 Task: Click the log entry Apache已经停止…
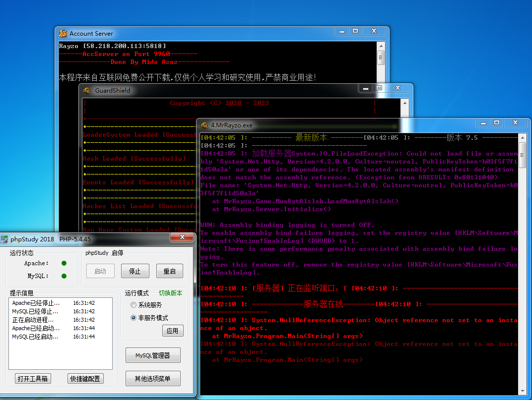pyautogui.click(x=36, y=303)
